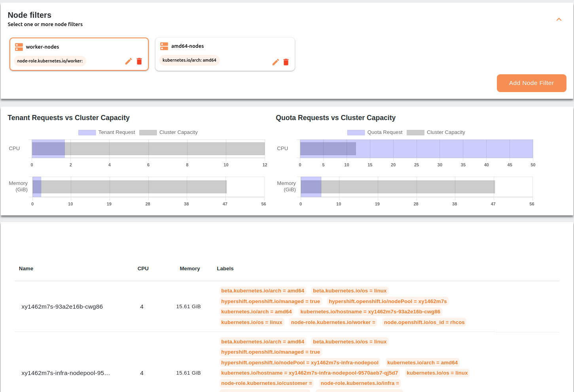Click the worker-nodes server icon
Image resolution: width=574 pixels, height=392 pixels.
19,47
